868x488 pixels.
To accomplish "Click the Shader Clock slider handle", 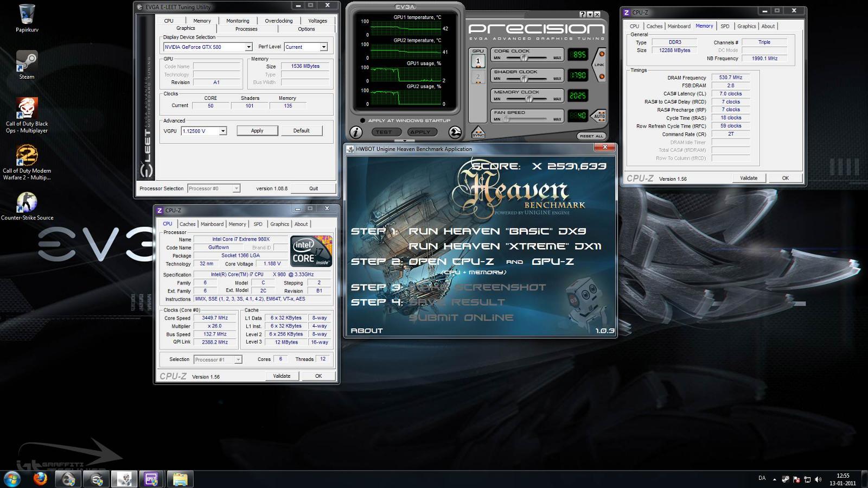I will [x=525, y=78].
